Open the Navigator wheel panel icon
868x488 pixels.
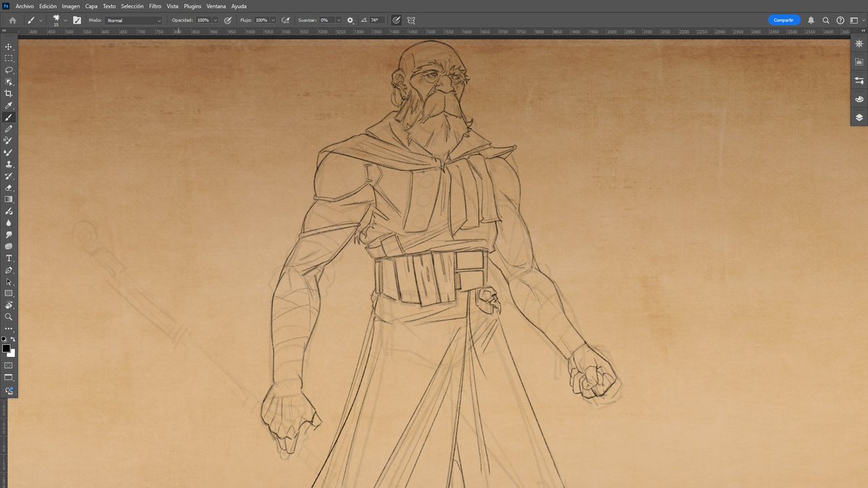(859, 44)
